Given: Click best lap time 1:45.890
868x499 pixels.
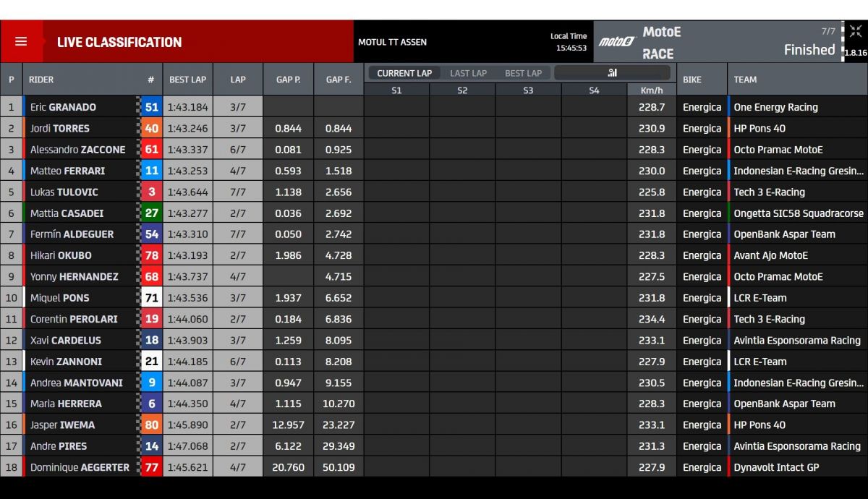Looking at the screenshot, I should coord(187,425).
